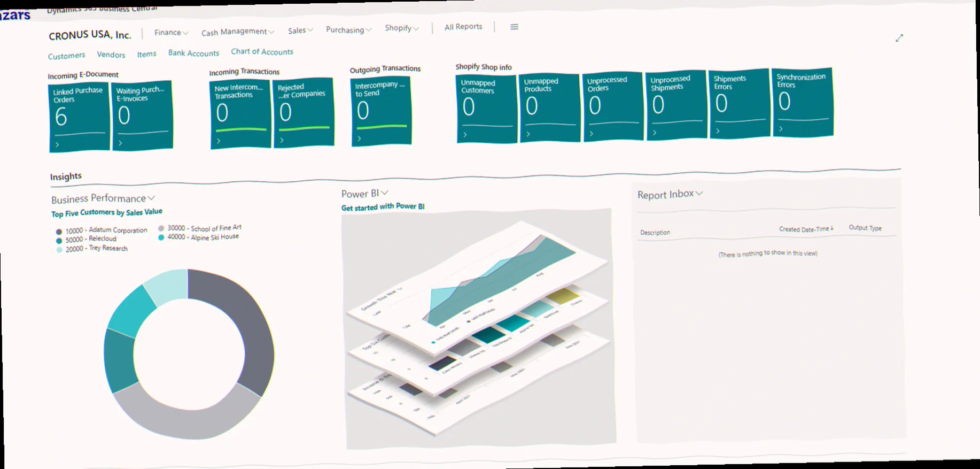The height and width of the screenshot is (469, 980).
Task: Click Alpine Ski House legend dot
Action: (x=161, y=237)
